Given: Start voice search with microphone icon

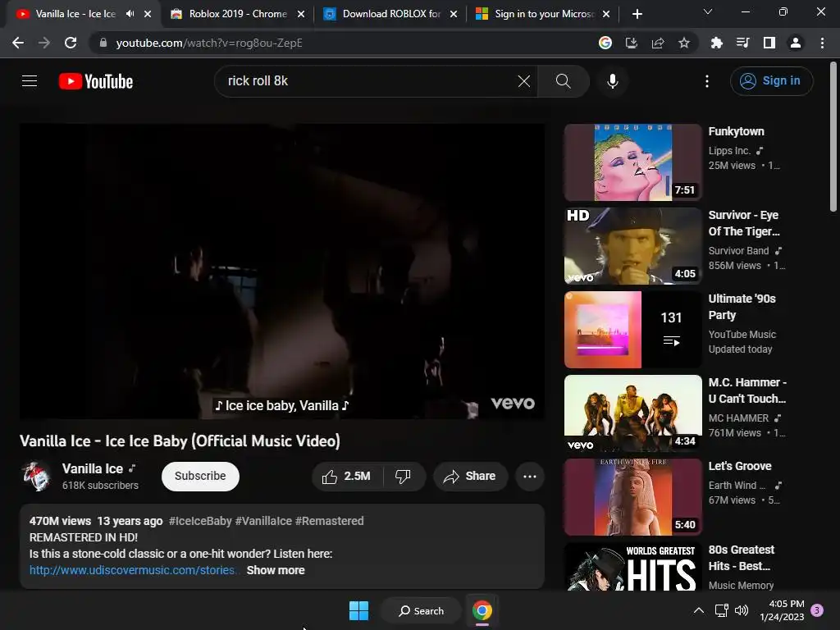Looking at the screenshot, I should point(612,81).
